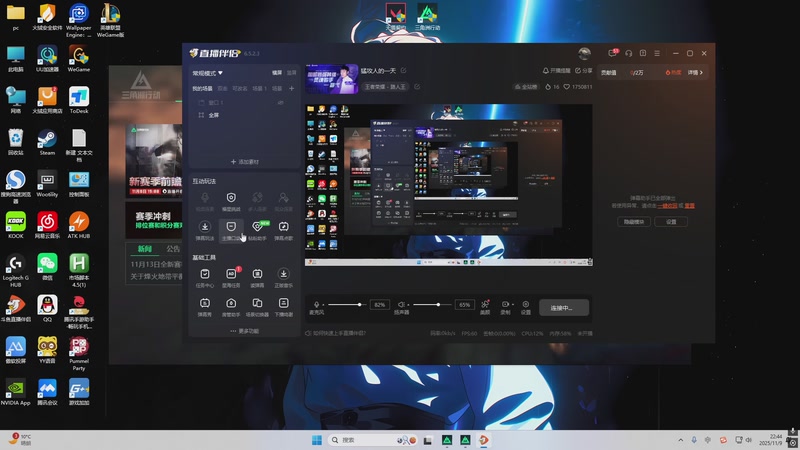
Task: Click the speaker 65% value field
Action: pyautogui.click(x=464, y=305)
